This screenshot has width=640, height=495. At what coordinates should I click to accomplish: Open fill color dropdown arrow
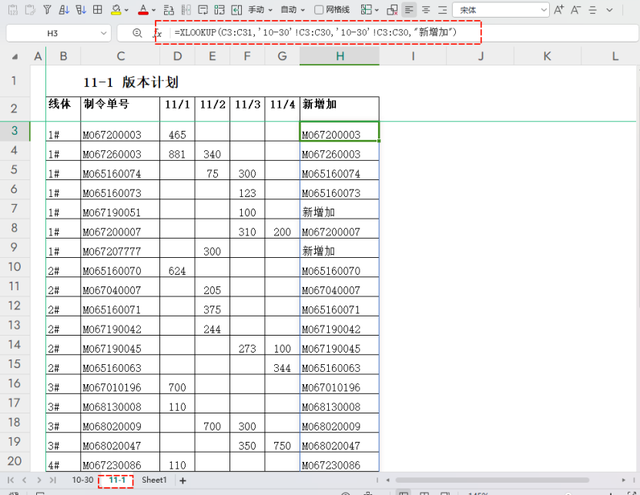(x=126, y=10)
